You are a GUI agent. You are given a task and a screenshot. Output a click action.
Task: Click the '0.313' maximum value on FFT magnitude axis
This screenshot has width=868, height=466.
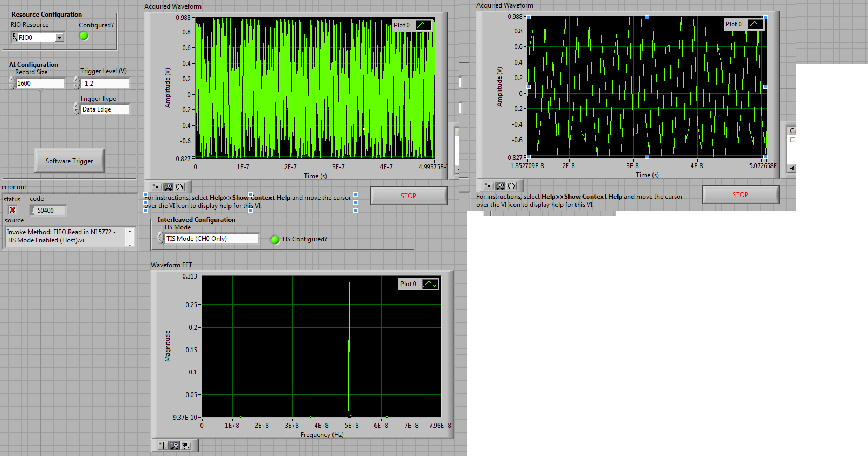coord(190,276)
